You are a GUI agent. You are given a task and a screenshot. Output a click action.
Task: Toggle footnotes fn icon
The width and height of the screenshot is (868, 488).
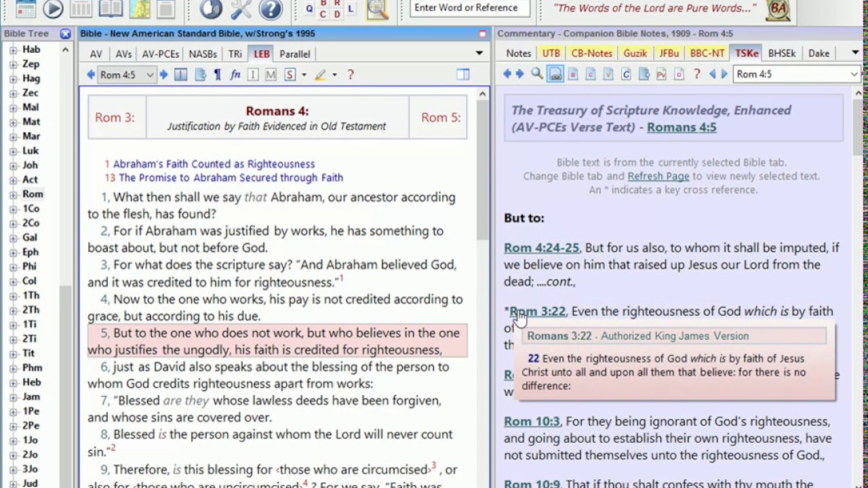(x=235, y=75)
